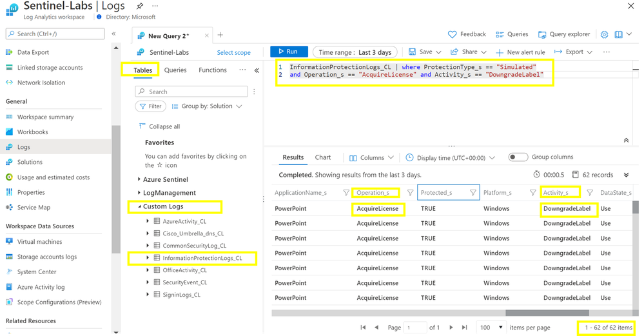Filter the Operation_s column
Image resolution: width=644 pixels, height=336 pixels.
pyautogui.click(x=410, y=193)
